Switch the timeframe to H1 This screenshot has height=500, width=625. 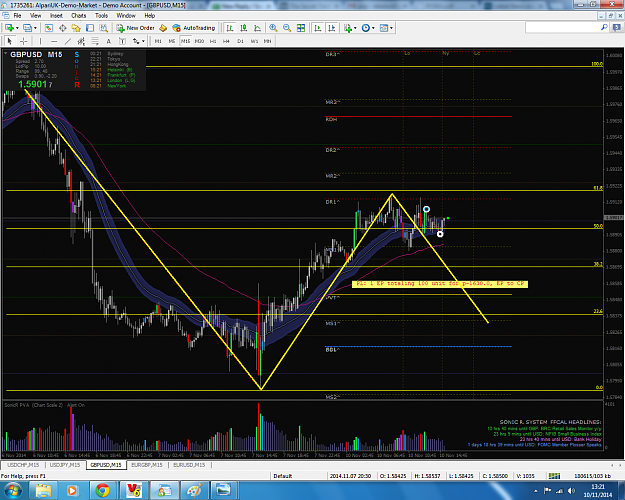(x=213, y=41)
